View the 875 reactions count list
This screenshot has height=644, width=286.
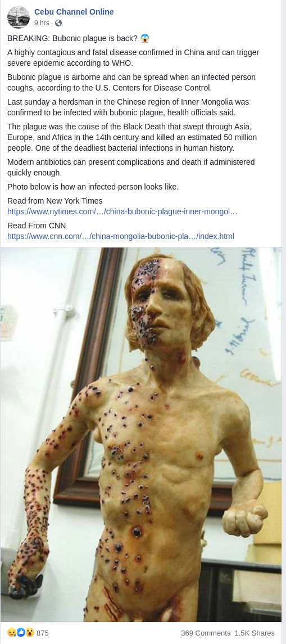coord(43,633)
